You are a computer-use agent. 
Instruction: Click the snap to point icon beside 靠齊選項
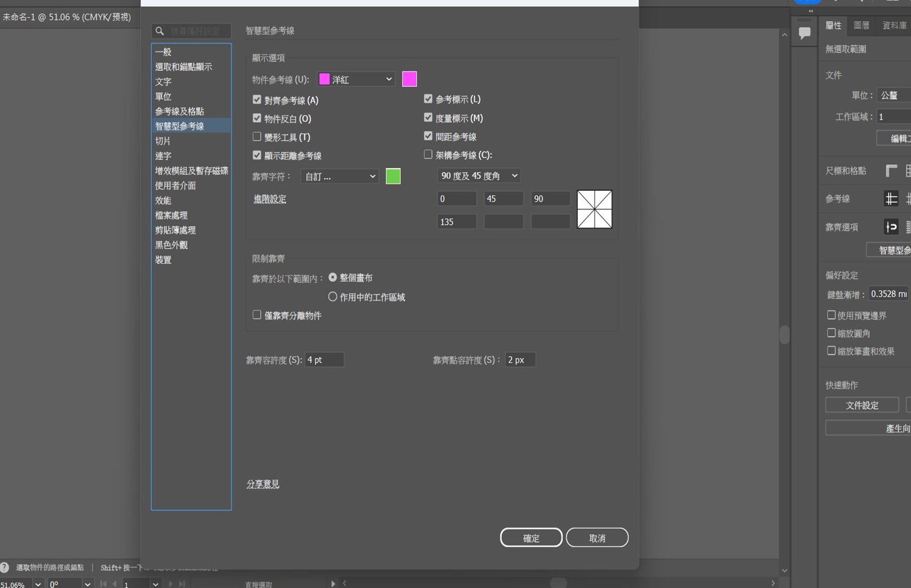point(891,227)
